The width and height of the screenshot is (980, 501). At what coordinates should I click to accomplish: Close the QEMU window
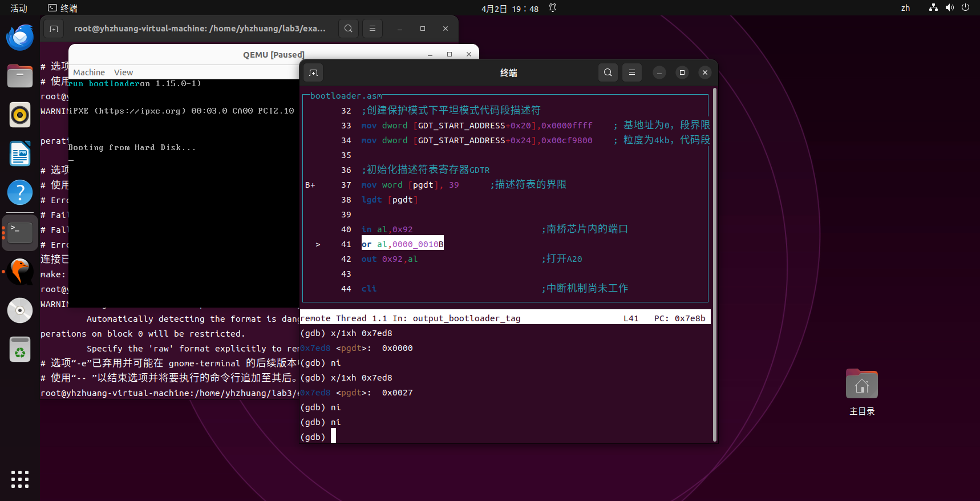(x=469, y=55)
